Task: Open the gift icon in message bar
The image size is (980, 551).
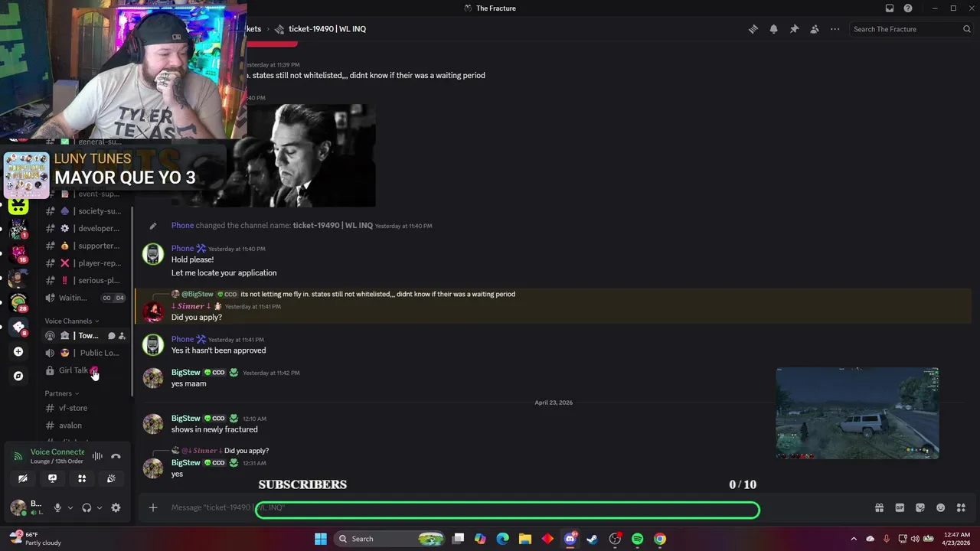Action: coord(880,507)
